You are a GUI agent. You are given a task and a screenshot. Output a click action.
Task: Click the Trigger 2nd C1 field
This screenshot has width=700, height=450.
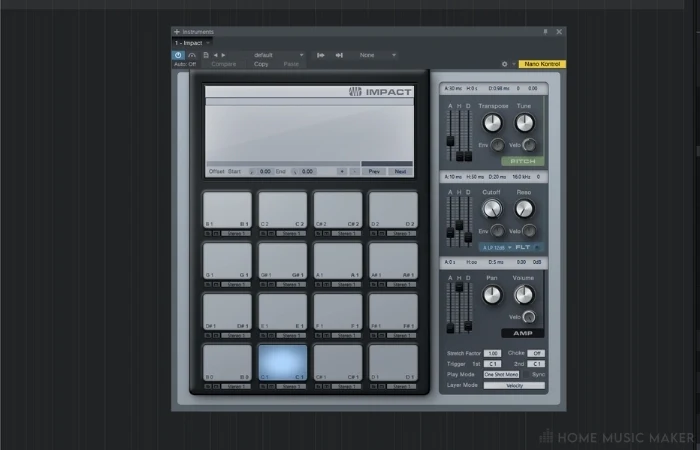[536, 364]
